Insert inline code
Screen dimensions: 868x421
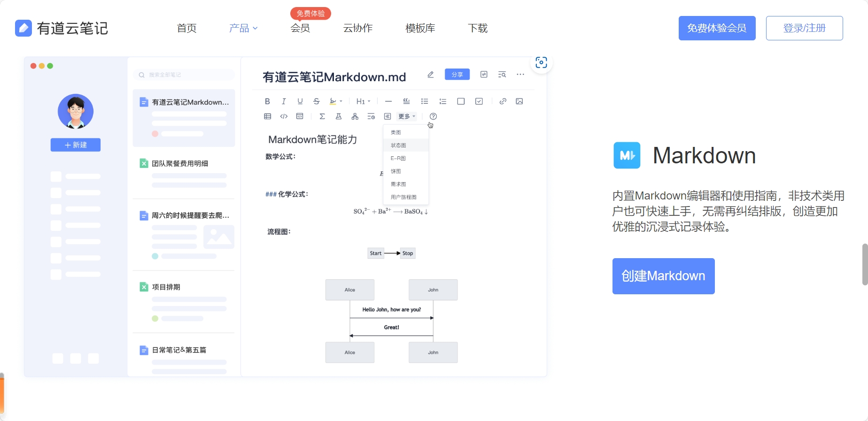click(284, 116)
